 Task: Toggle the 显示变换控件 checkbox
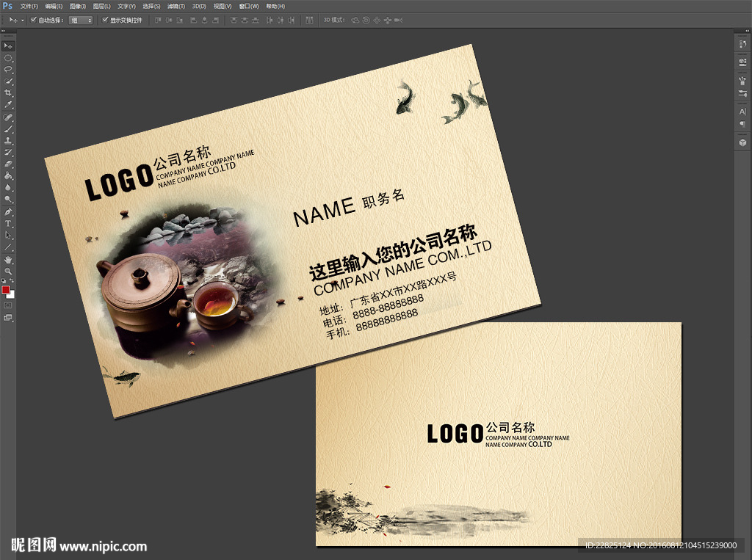[105, 20]
